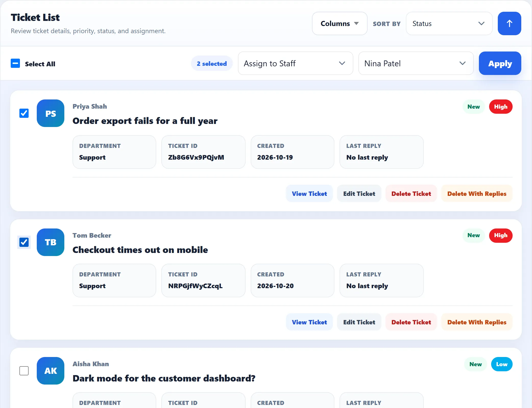Image resolution: width=532 pixels, height=408 pixels.
Task: Edit the Checkout times out ticket
Action: coord(359,322)
